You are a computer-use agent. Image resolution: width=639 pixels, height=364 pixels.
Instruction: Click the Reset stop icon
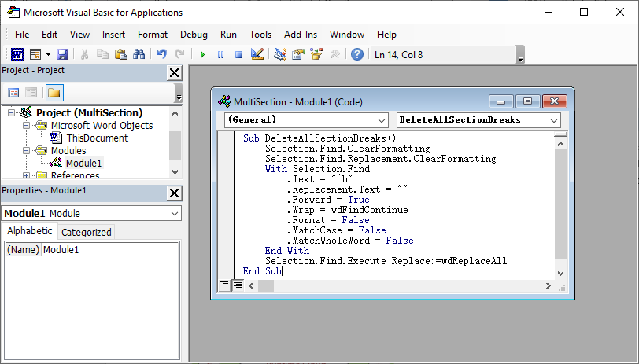coord(238,54)
